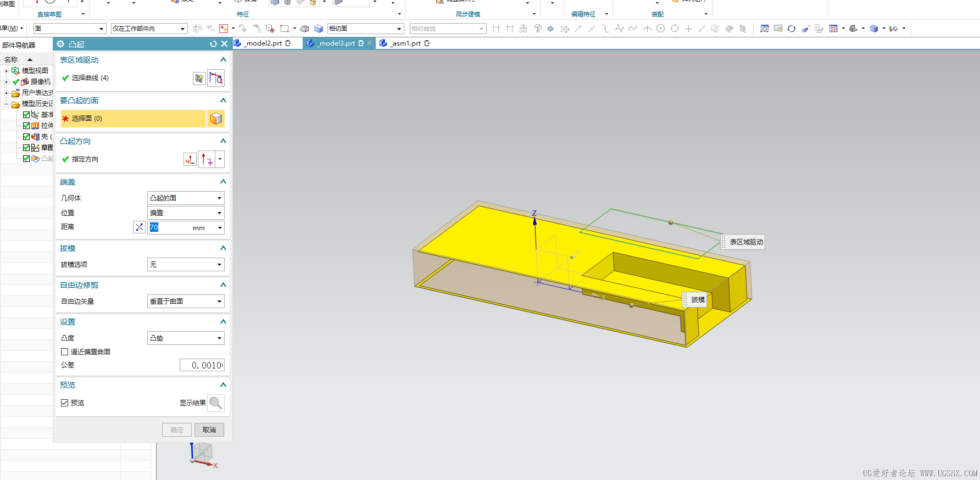Click the Fit view icon in view toolbar

click(x=764, y=29)
